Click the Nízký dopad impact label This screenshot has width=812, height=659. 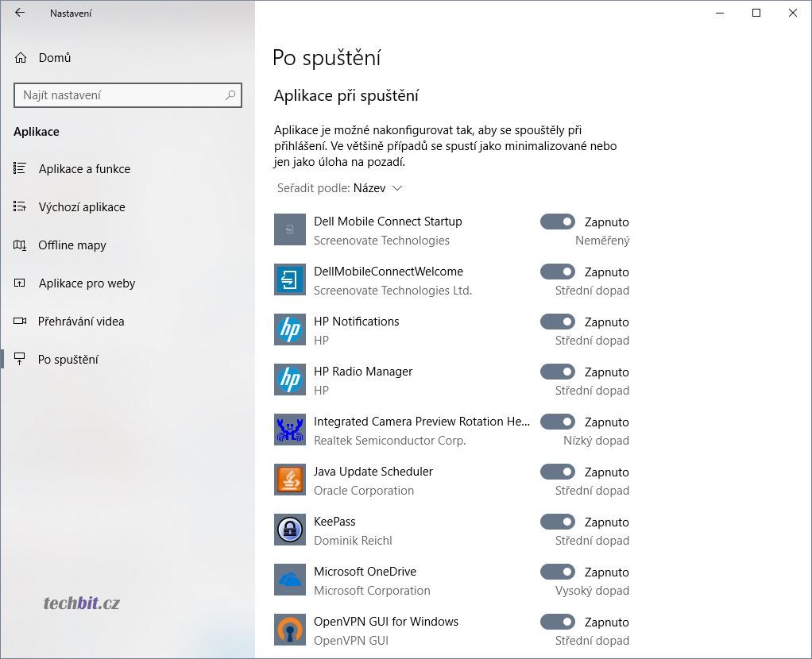pyautogui.click(x=596, y=441)
